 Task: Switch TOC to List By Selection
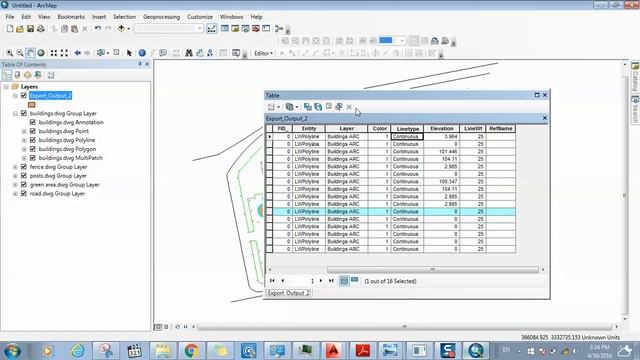pyautogui.click(x=38, y=75)
